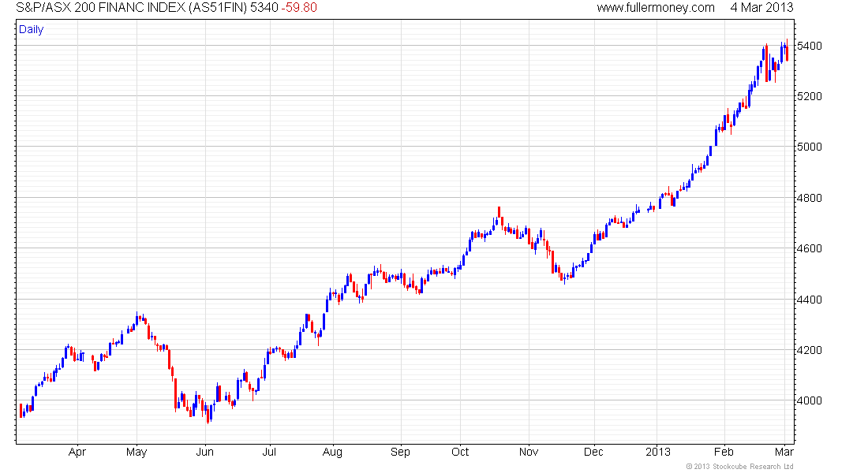Click the date 4 Mar 2013
Viewport: 868px width, 473px height.
click(x=761, y=8)
